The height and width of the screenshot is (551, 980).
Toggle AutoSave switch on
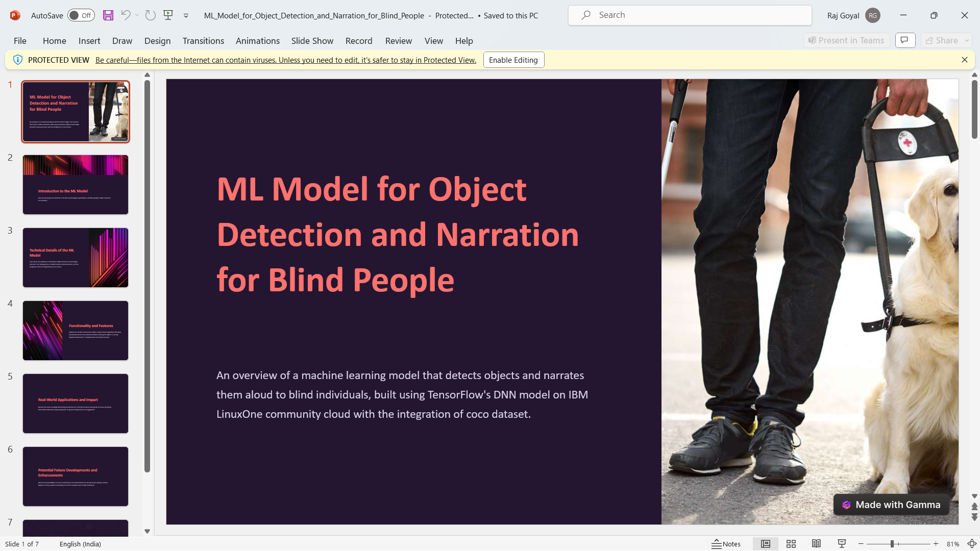point(81,15)
